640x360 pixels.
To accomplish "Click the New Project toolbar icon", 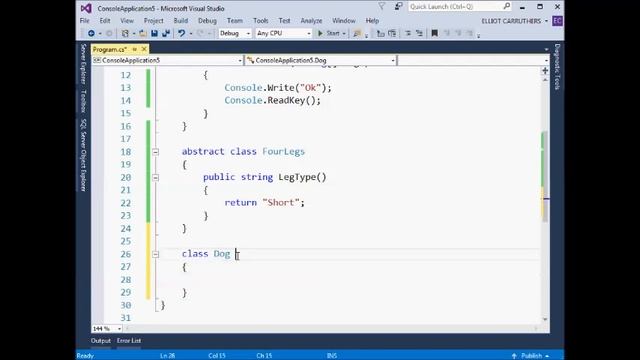I will [125, 33].
